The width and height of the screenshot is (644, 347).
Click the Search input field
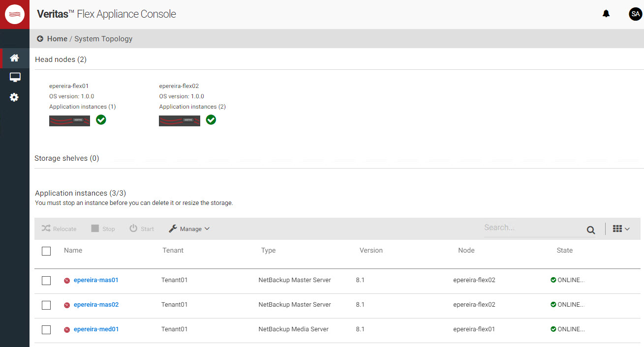(533, 228)
